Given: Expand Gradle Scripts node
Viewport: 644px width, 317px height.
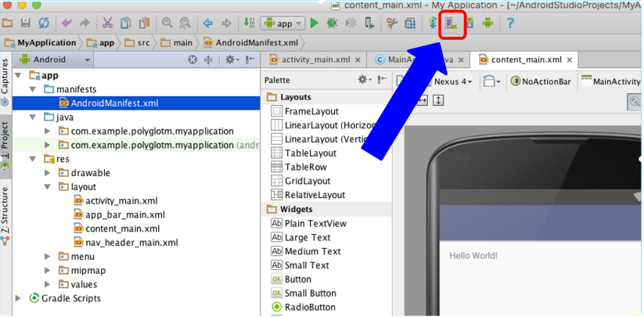Looking at the screenshot, I should pyautogui.click(x=18, y=298).
